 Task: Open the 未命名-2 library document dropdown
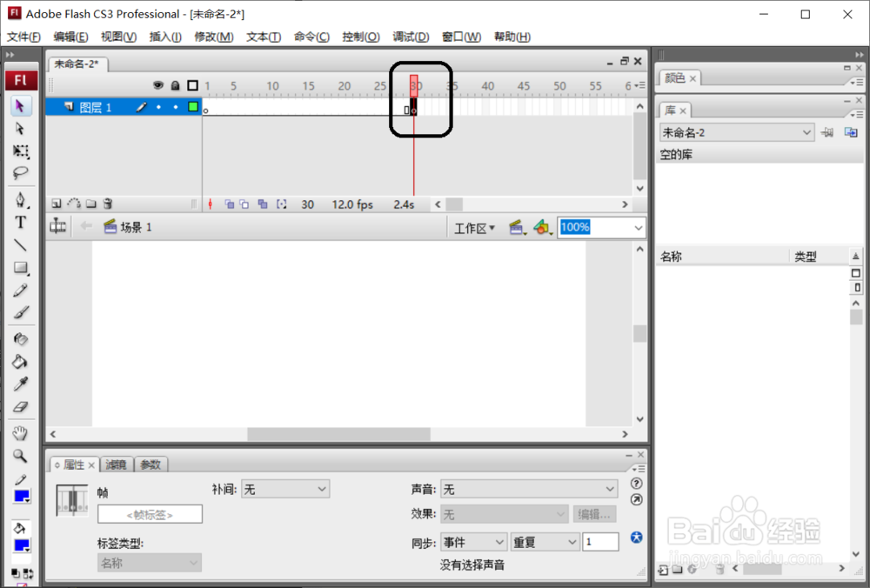[737, 132]
